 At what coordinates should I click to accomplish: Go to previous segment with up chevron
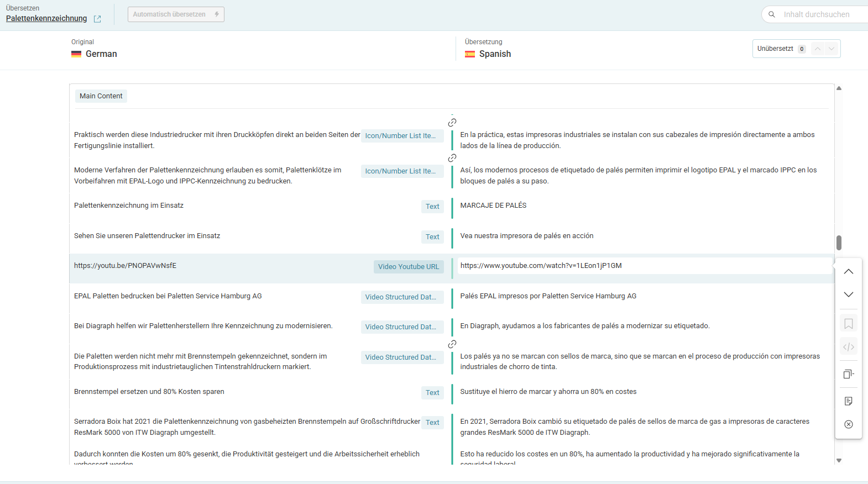coord(849,272)
